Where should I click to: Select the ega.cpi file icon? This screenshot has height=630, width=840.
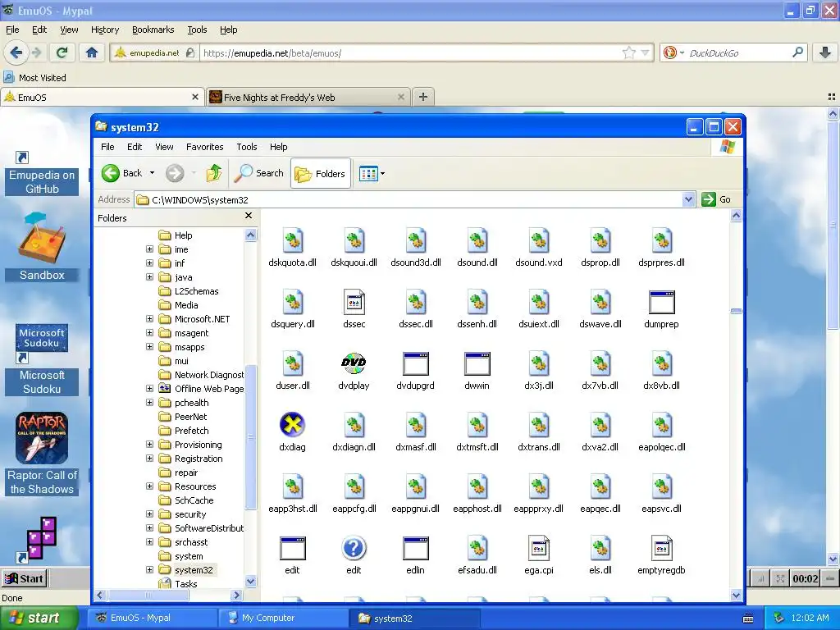(538, 549)
